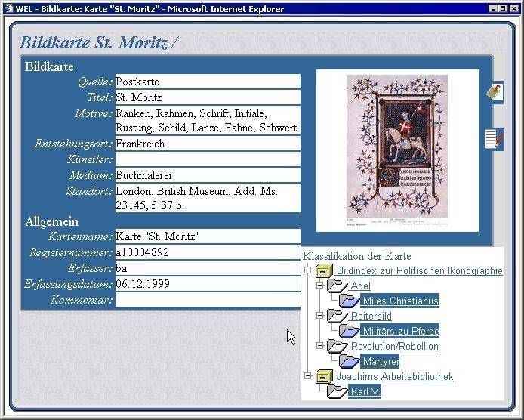Open the Miles Christianus classification link
This screenshot has width=524, height=420.
(400, 301)
